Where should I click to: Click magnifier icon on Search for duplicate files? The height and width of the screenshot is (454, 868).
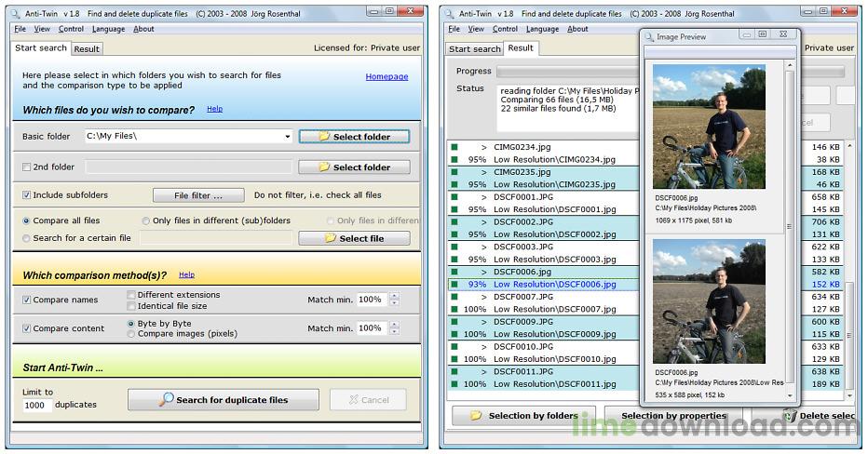[166, 399]
